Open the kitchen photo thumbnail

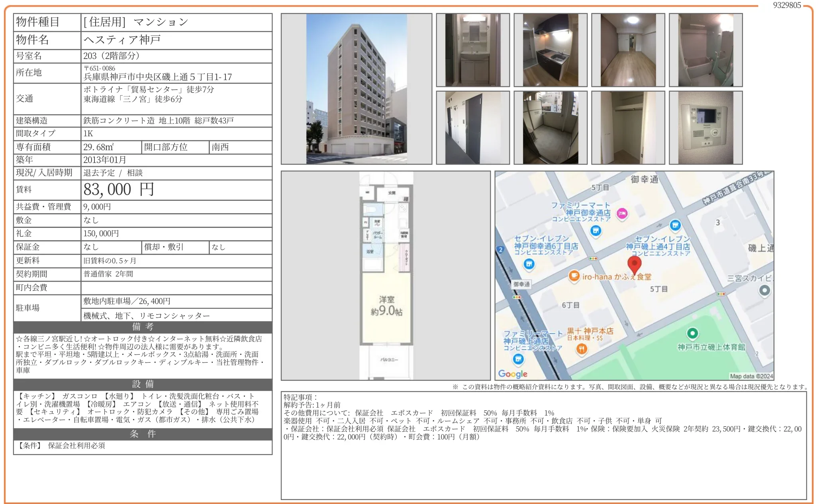point(550,49)
